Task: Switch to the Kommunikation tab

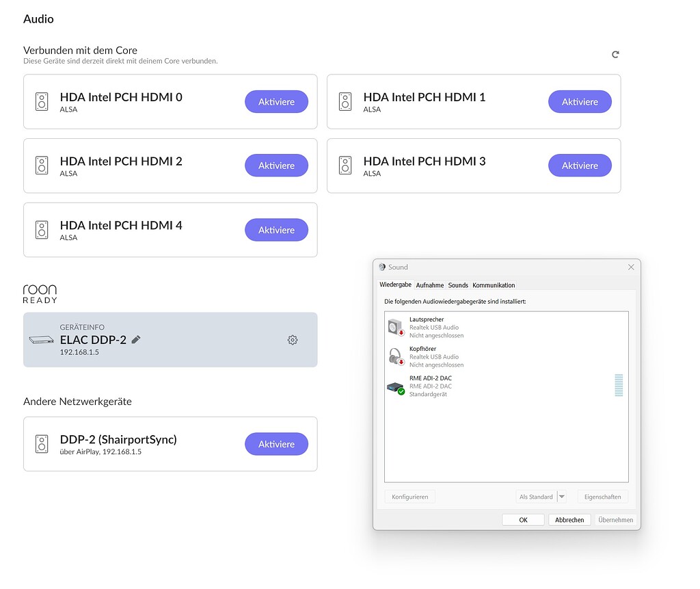Action: point(494,285)
